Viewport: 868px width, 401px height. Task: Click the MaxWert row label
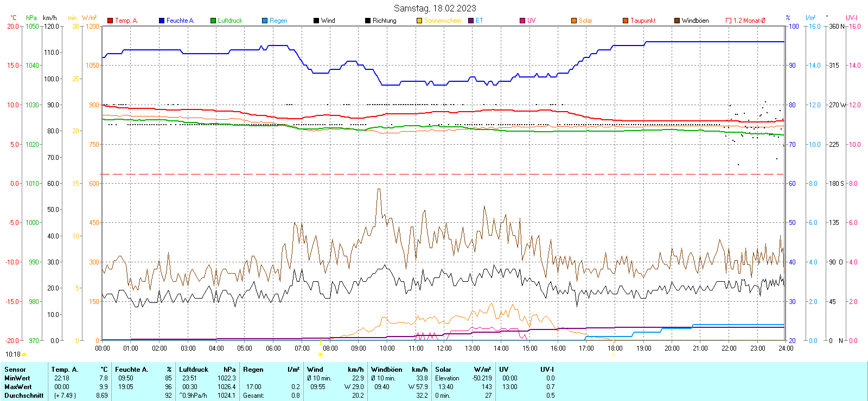click(18, 387)
